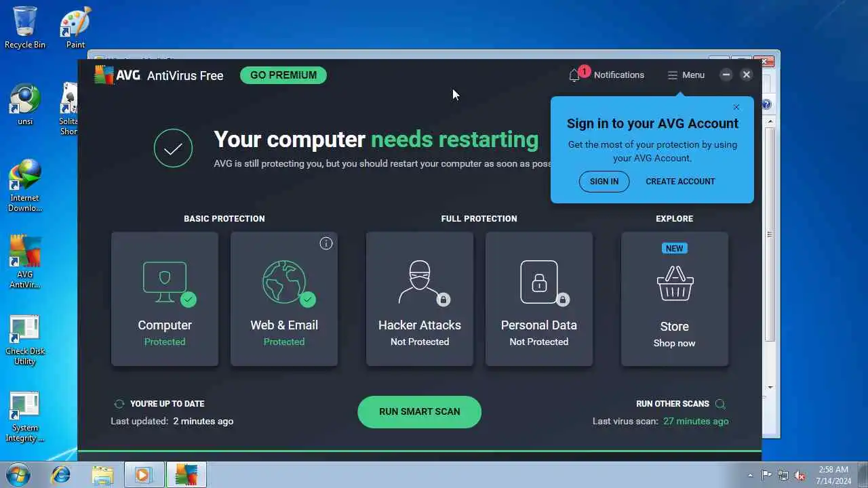Click the refresh icon beside YOU'RE UP TO DATE
The height and width of the screenshot is (488, 868).
pyautogui.click(x=119, y=404)
